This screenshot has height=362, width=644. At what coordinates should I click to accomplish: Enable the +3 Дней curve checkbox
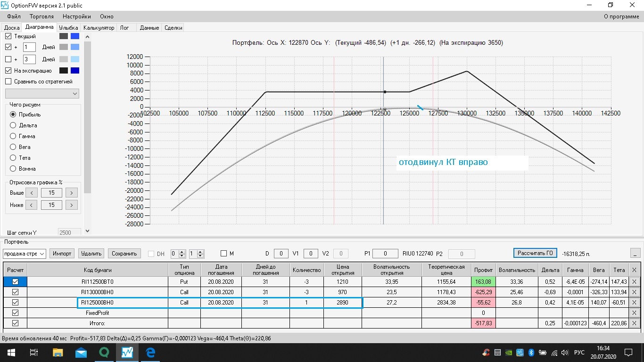pos(8,59)
